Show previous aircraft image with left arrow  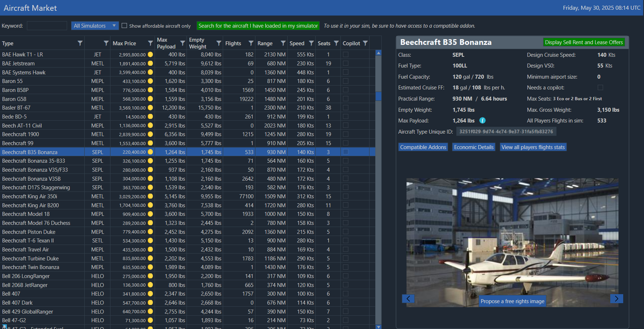[408, 298]
